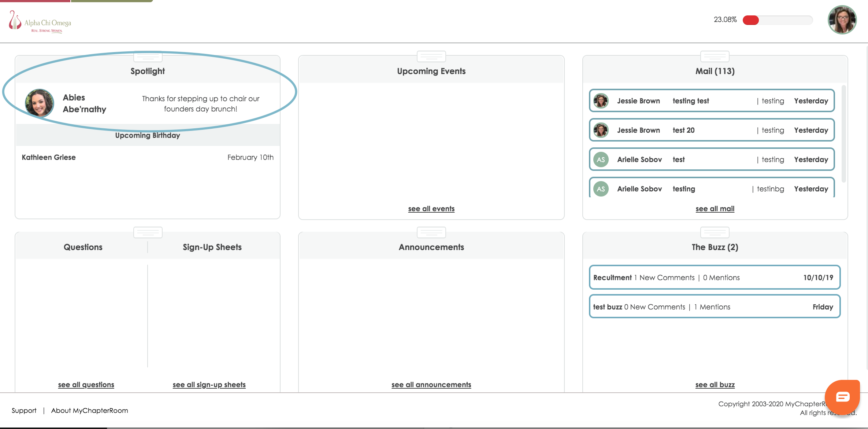Click the Upcoming Events panel drag handle
The height and width of the screenshot is (429, 868).
tap(431, 56)
